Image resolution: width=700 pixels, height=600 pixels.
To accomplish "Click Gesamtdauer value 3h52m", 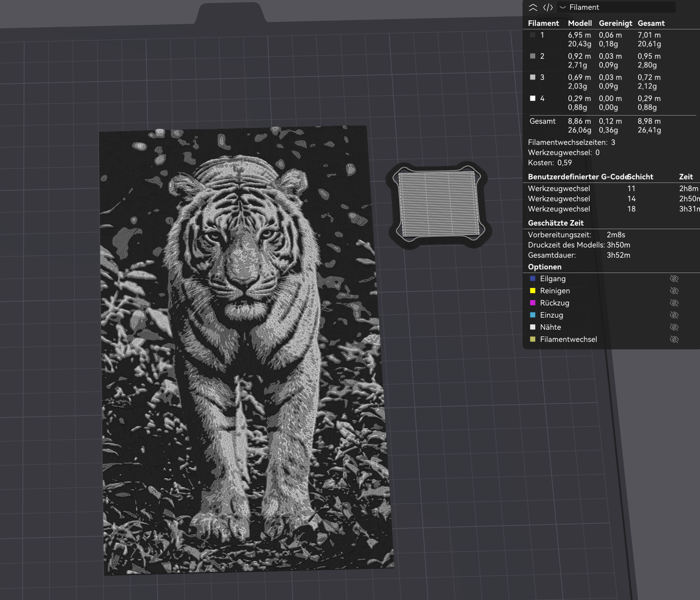I will pos(619,255).
